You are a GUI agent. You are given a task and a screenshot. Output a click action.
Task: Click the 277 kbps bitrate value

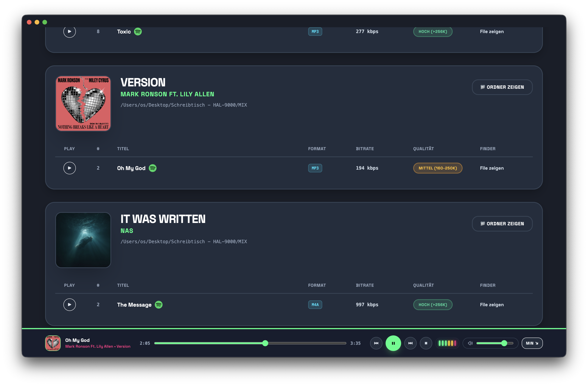click(367, 32)
